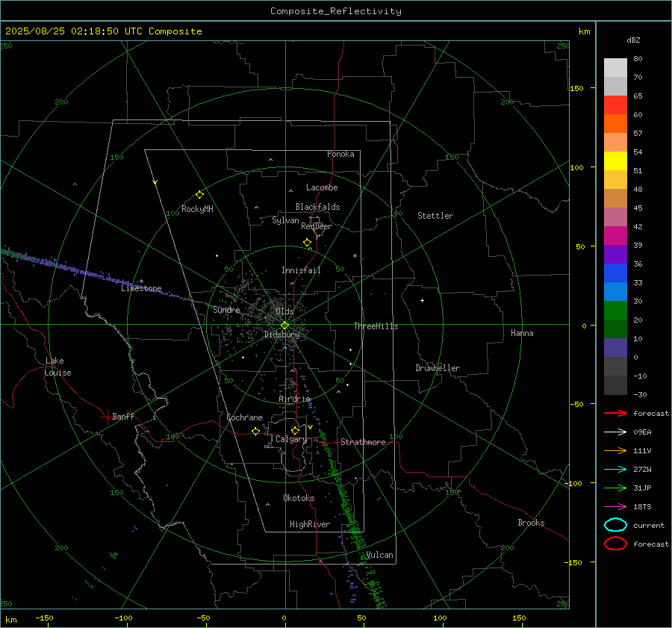Select the Cochrane town label
This screenshot has width=672, height=628.
[244, 417]
